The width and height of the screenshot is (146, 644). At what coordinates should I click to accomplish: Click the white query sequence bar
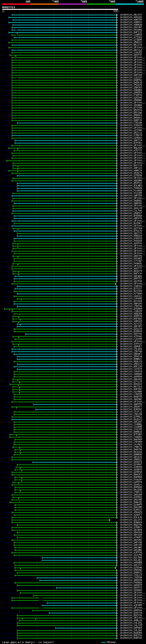pyautogui.click(x=60, y=9)
